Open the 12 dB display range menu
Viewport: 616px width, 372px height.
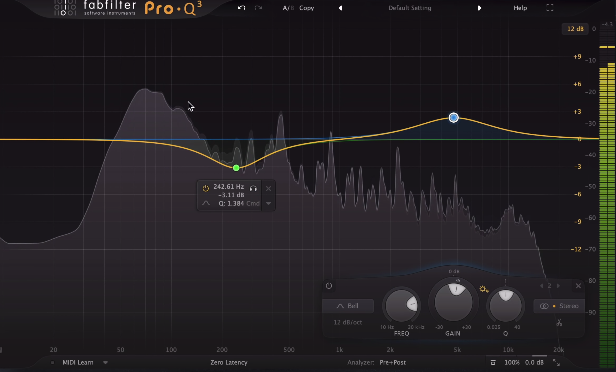coord(576,29)
